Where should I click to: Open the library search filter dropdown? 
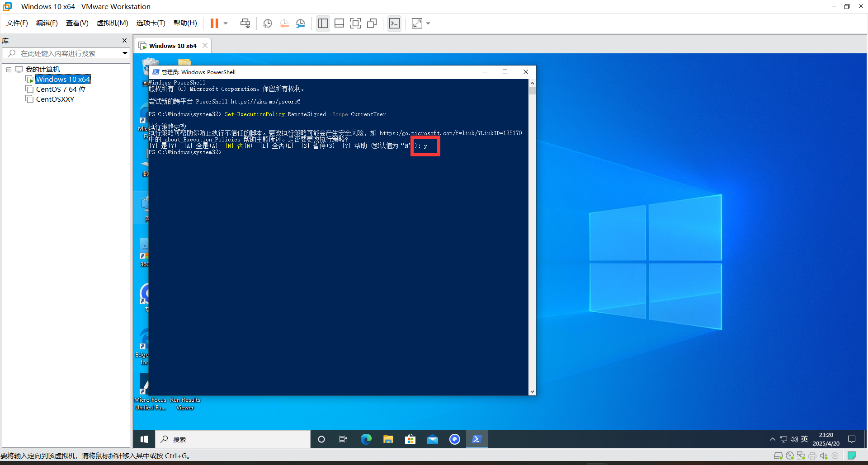pos(125,53)
